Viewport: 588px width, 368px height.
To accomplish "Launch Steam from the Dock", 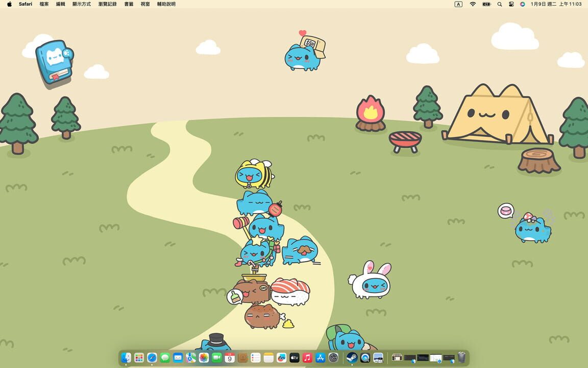I will 351,358.
